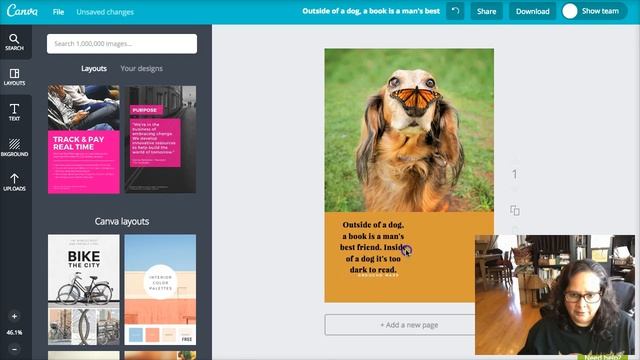Screen dimensions: 640x360
Task: Click the search images field
Action: pos(122,44)
